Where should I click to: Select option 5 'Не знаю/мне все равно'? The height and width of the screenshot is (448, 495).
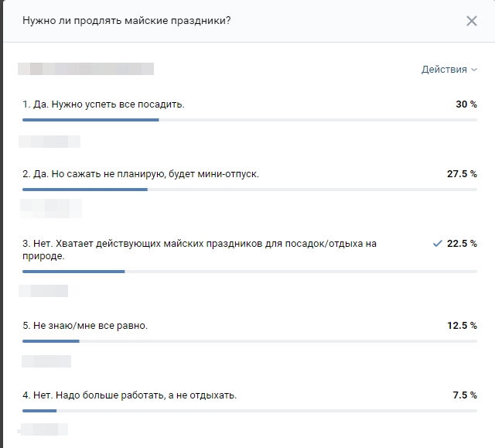tap(85, 326)
